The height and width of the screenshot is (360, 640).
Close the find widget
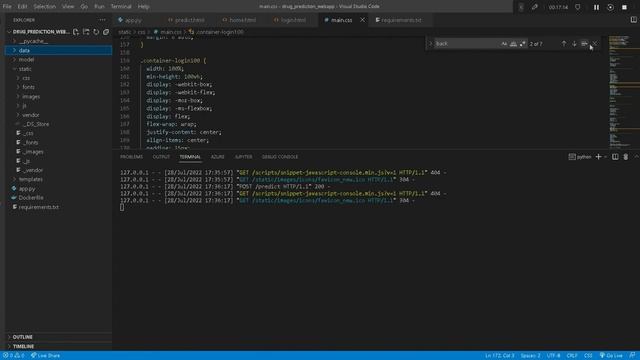click(x=594, y=44)
